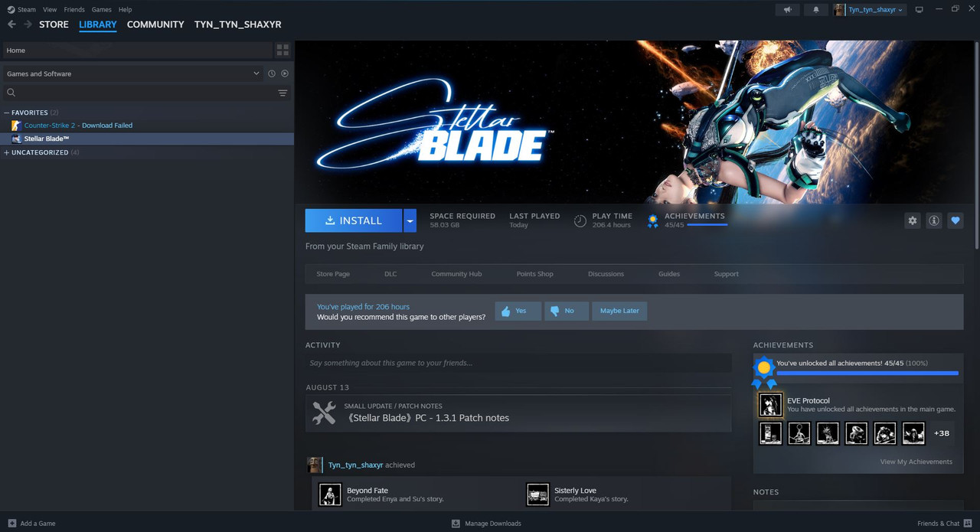980x532 pixels.
Task: Open the Tyn_tyn_shaxyr account dropdown
Action: (875, 9)
